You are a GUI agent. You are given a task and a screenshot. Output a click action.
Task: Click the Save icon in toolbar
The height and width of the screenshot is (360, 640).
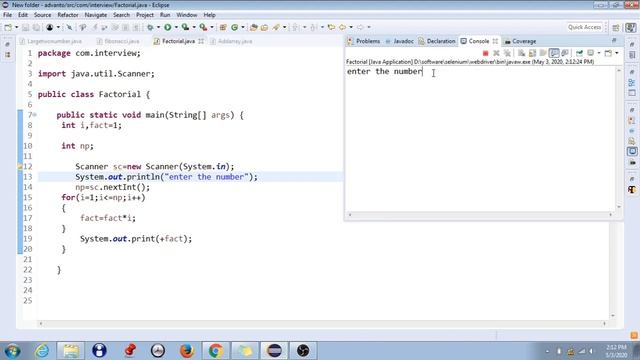26,27
